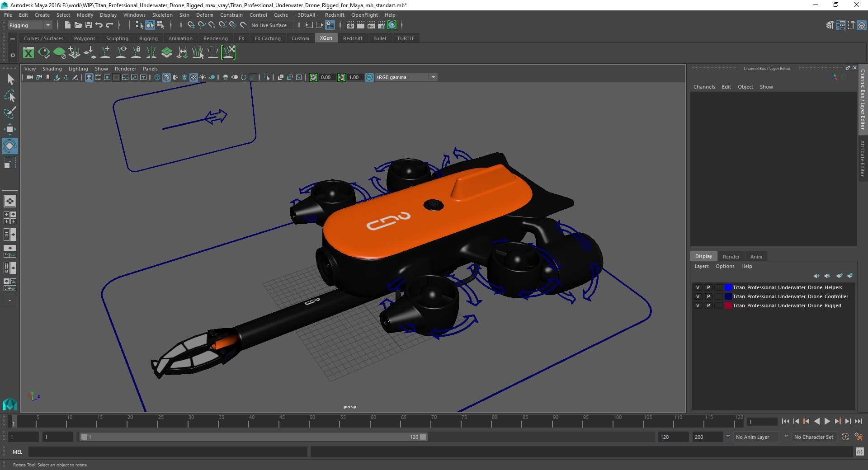This screenshot has height=470, width=868.
Task: Switch to Polygons shelf tab
Action: click(85, 38)
